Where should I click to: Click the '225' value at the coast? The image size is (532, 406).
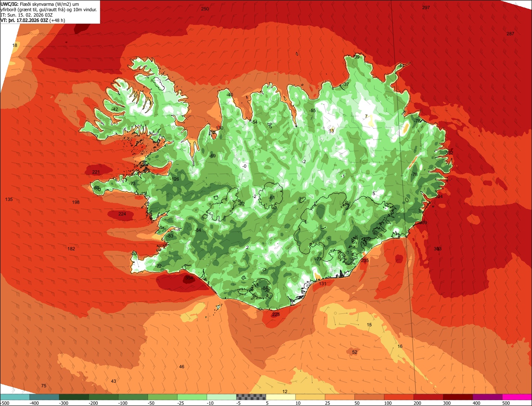[276, 314]
